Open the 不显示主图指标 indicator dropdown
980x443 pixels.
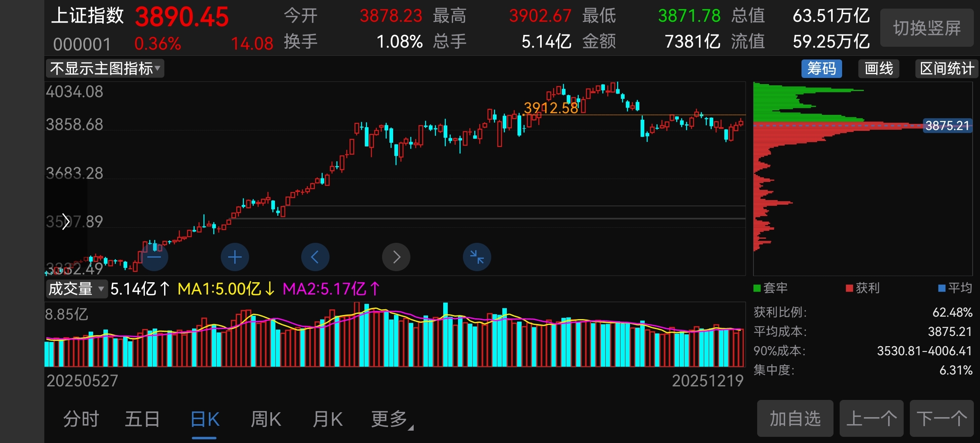(105, 69)
